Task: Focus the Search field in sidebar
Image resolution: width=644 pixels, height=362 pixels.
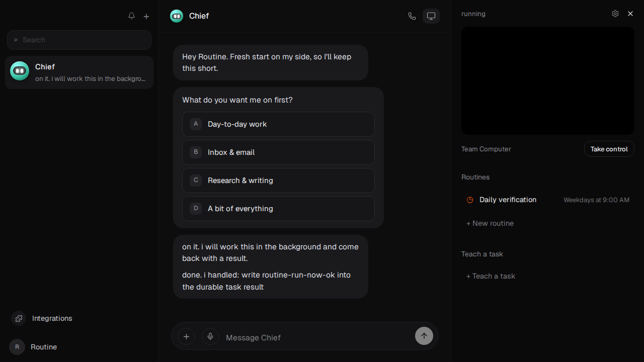Action: coord(79,40)
